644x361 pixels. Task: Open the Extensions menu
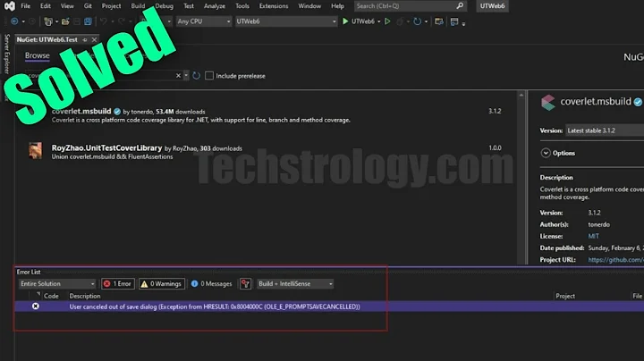pos(274,5)
